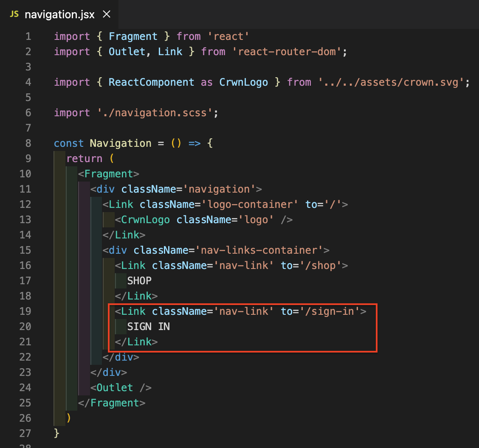Image resolution: width=479 pixels, height=448 pixels.
Task: Click the './navigation.scss' import string
Action: tap(155, 112)
